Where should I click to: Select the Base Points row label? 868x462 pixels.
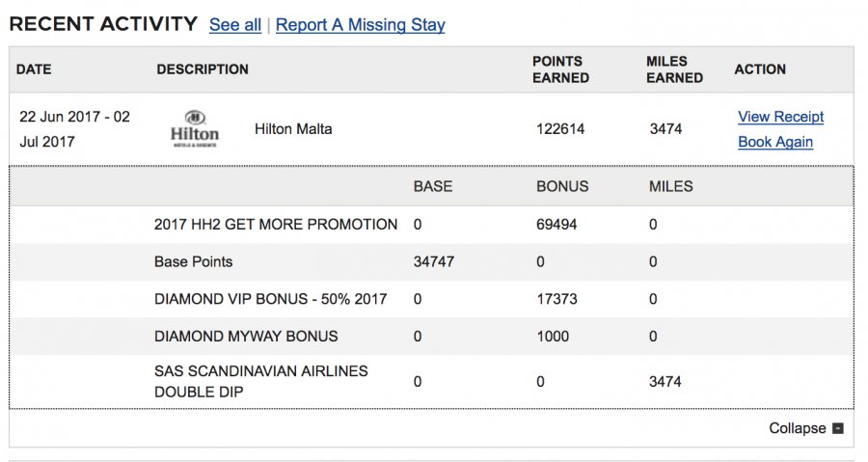(x=193, y=262)
